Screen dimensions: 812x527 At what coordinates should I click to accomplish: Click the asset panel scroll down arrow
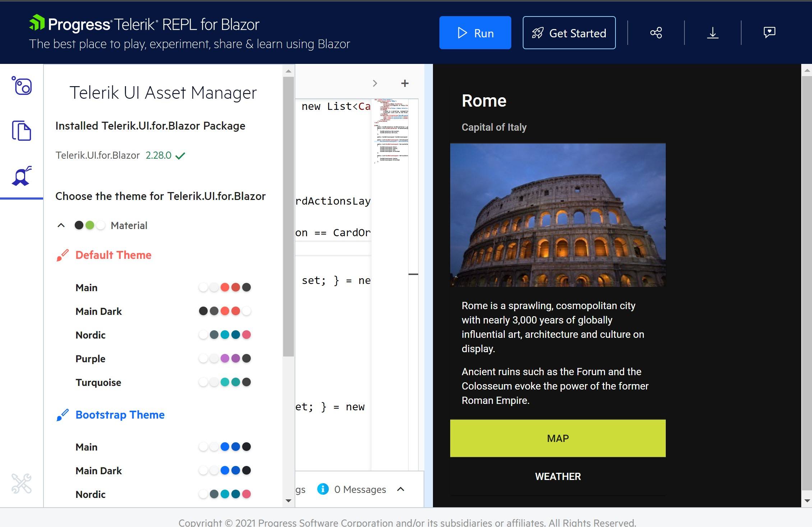coord(288,501)
